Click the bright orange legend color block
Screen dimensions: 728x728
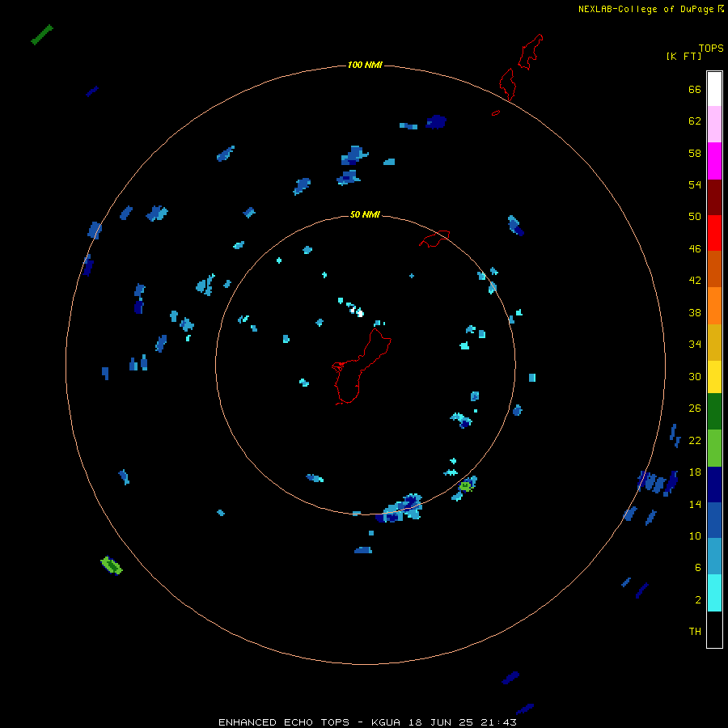[x=714, y=306]
